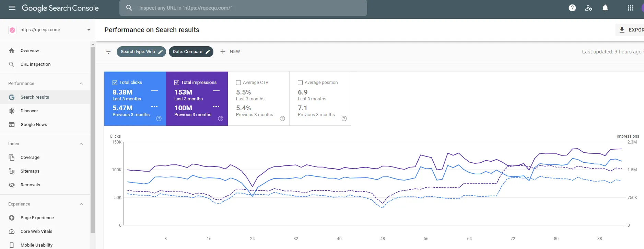Click the Discover asterisk icon
The width and height of the screenshot is (644, 249).
[x=12, y=111]
